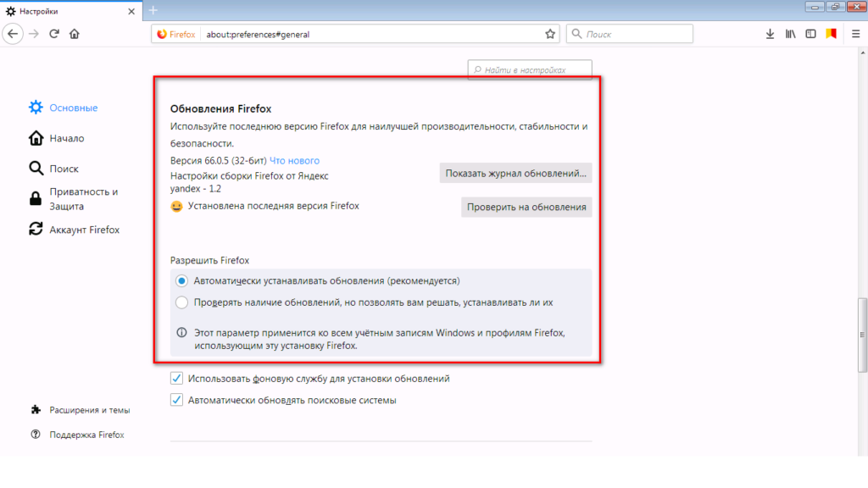Viewport: 868px width, 488px height.
Task: Toggle Автоматически обновлять поисковые системы checkbox
Action: tap(176, 400)
